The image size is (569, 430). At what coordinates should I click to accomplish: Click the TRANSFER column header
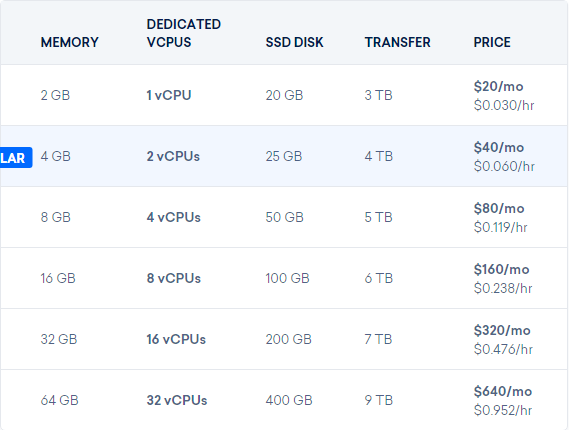pyautogui.click(x=397, y=42)
